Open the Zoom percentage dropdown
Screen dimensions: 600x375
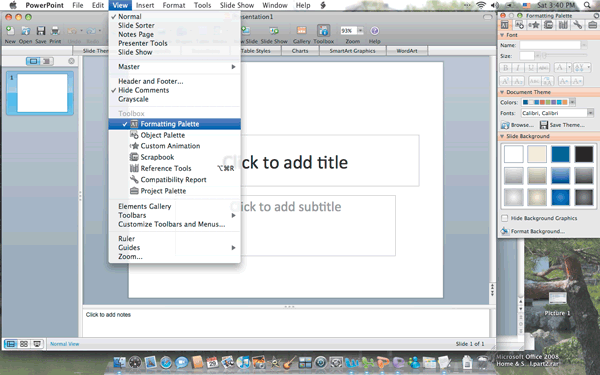tap(360, 31)
